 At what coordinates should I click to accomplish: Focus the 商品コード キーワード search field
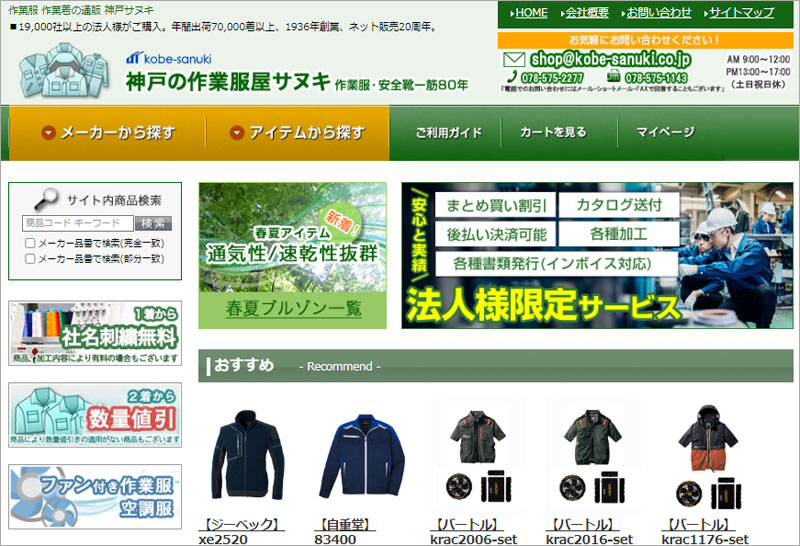coord(78,223)
